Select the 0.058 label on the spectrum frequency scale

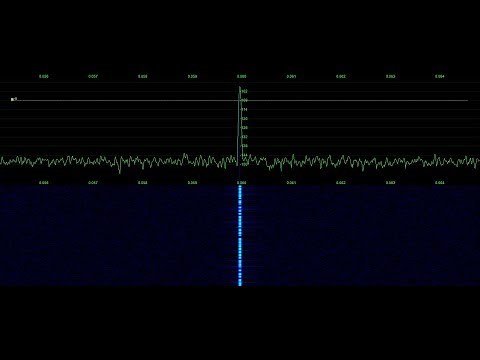[x=143, y=77]
